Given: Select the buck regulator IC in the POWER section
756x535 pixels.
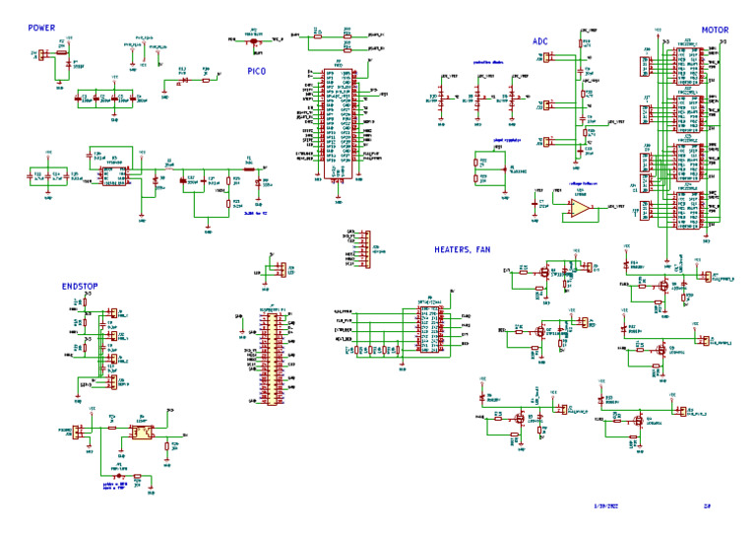Looking at the screenshot, I should click(x=115, y=175).
